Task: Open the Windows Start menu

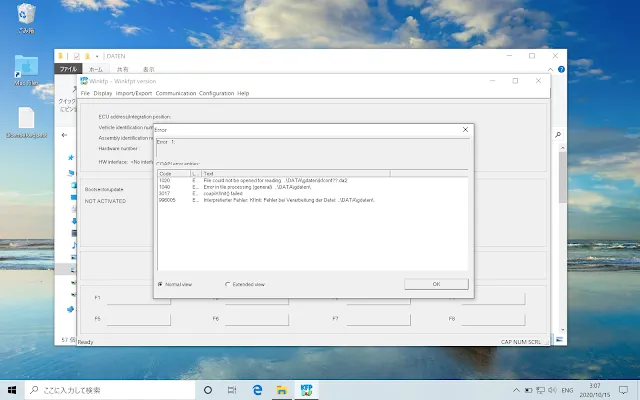Action: pyautogui.click(x=12, y=390)
